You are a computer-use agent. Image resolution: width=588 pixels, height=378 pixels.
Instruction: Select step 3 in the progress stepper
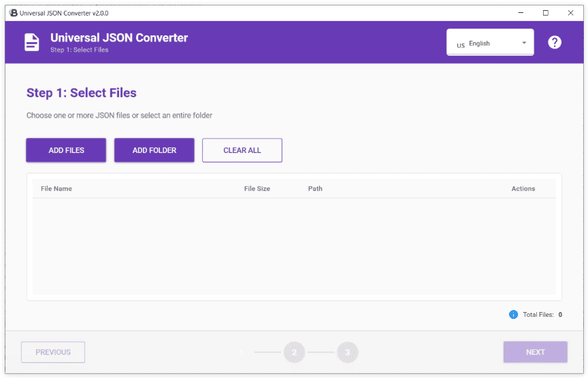347,352
